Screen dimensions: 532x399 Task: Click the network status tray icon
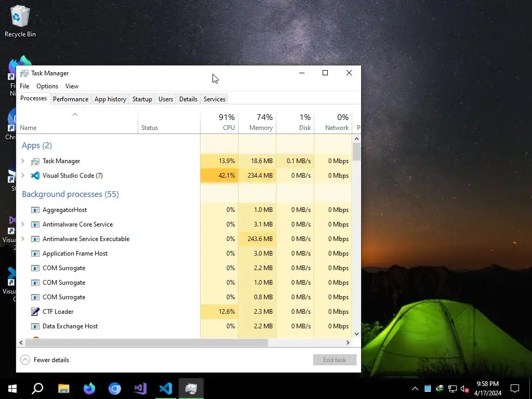point(453,389)
